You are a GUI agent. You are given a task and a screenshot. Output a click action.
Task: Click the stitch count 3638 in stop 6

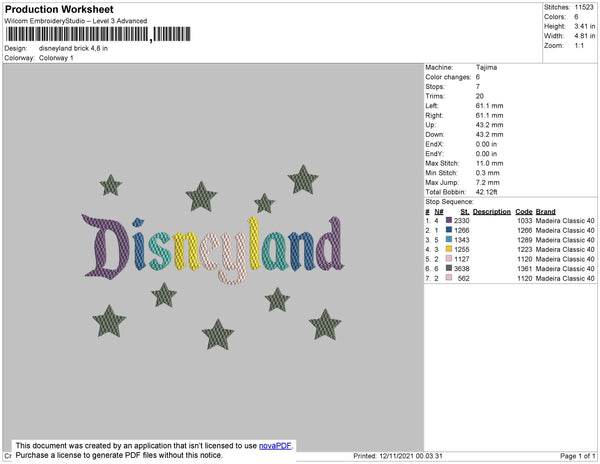tap(461, 269)
